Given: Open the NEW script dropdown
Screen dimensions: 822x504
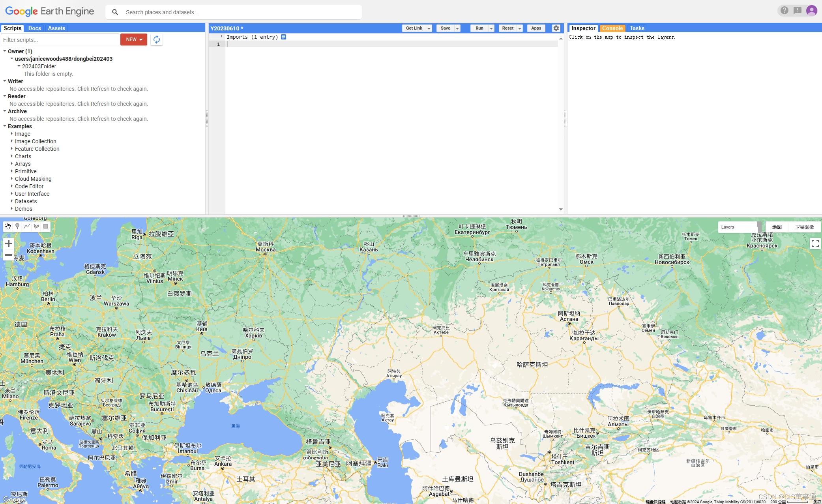Looking at the screenshot, I should (x=134, y=39).
